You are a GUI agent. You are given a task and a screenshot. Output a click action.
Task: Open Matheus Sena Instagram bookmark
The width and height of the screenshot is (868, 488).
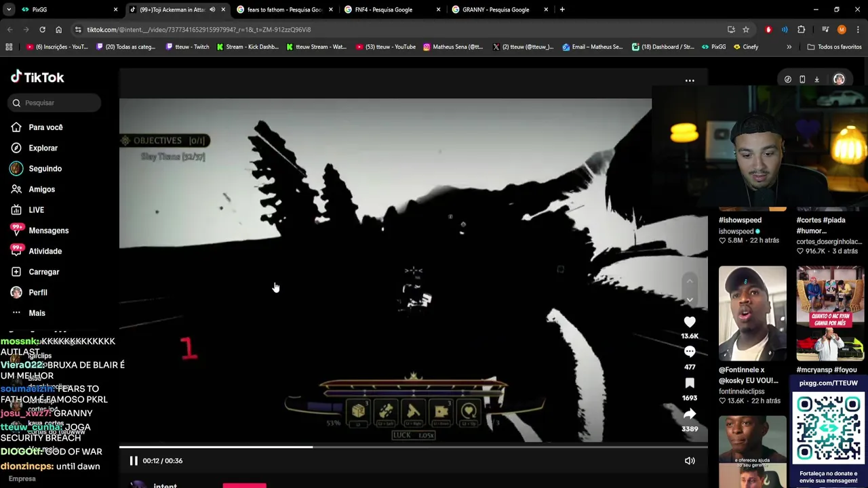coord(452,47)
